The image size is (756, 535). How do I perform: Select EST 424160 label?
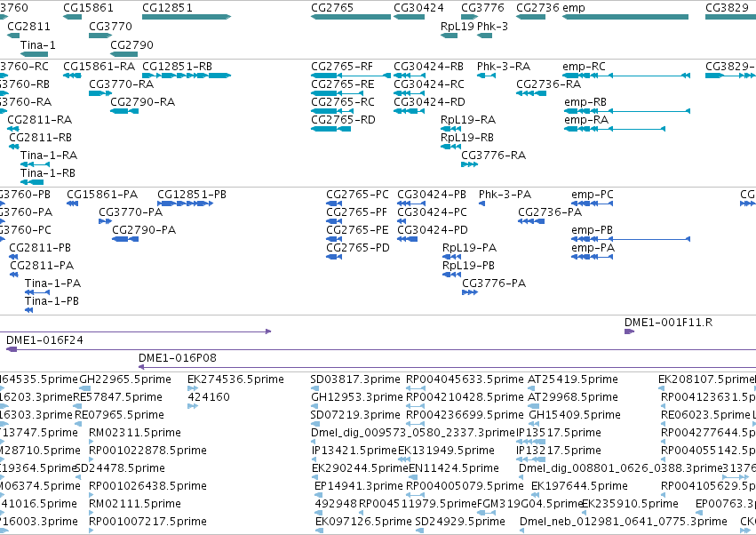(208, 397)
